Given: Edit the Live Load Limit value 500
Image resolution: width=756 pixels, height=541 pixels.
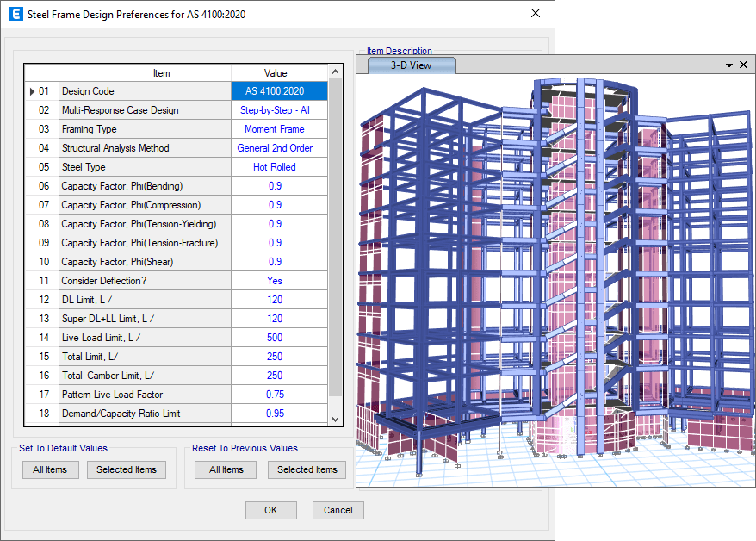Looking at the screenshot, I should (279, 338).
